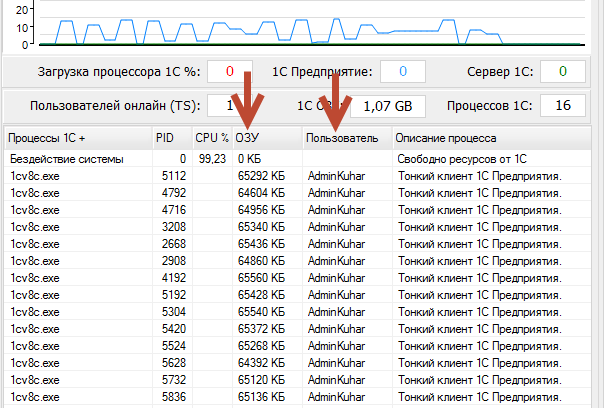Viewport: 612px width, 408px height.
Task: Select the process row with PID 3208
Action: click(x=300, y=227)
